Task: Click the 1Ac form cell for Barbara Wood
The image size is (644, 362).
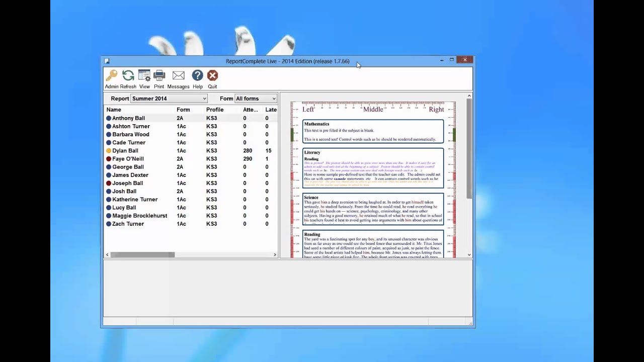Action: (x=181, y=135)
